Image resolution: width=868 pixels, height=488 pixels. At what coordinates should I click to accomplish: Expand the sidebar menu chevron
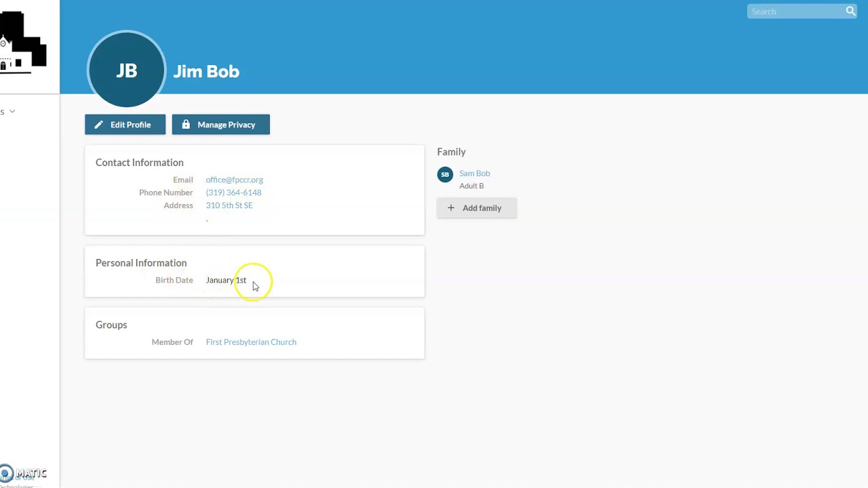point(12,111)
